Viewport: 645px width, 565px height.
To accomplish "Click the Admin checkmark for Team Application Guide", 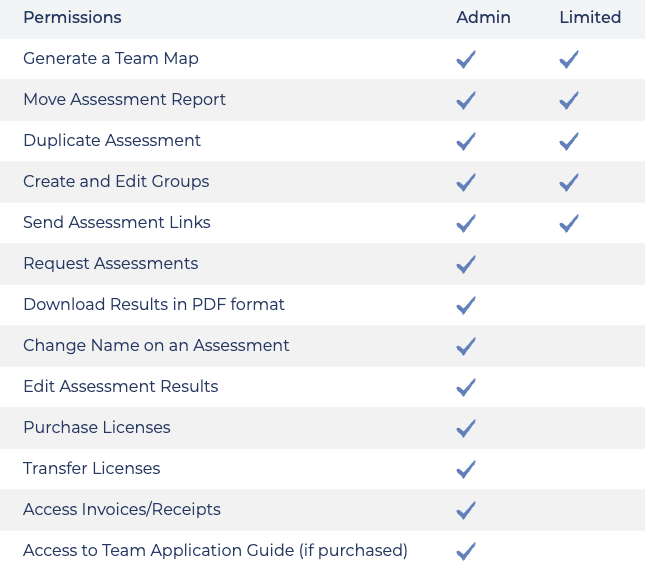I will click(466, 551).
